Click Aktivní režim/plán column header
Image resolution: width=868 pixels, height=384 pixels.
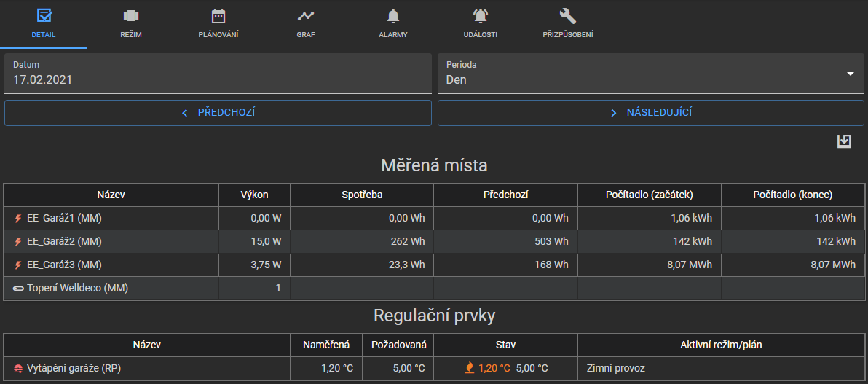(721, 345)
